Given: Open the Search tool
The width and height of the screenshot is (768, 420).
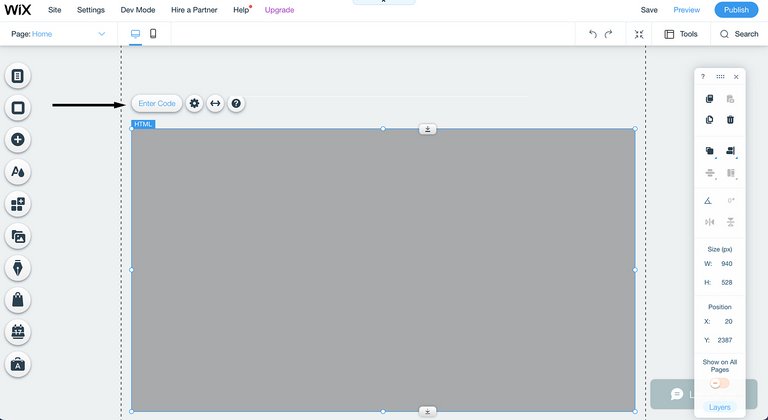Looking at the screenshot, I should (739, 34).
